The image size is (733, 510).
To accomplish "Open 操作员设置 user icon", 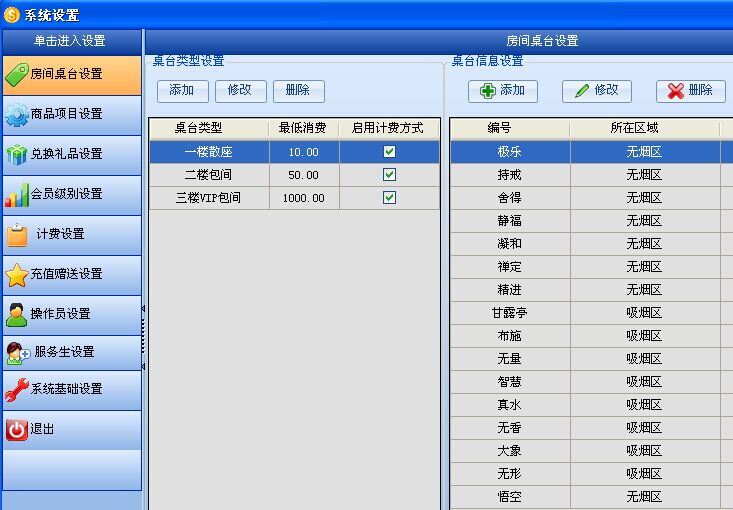I will [x=17, y=314].
